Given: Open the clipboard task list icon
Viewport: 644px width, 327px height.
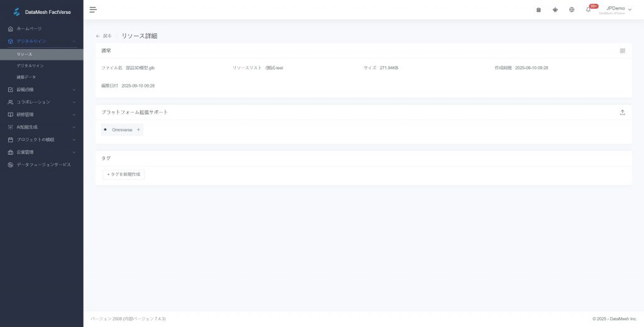Looking at the screenshot, I should click(538, 9).
